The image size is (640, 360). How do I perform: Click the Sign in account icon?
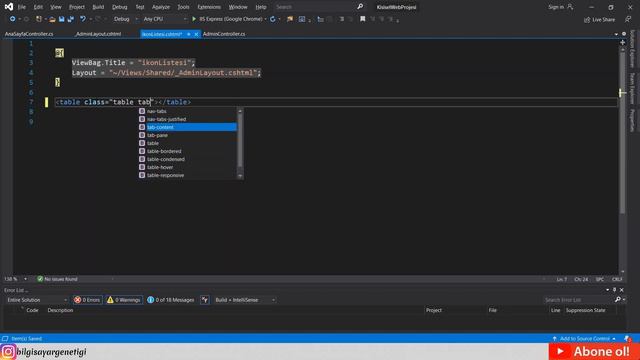point(570,7)
